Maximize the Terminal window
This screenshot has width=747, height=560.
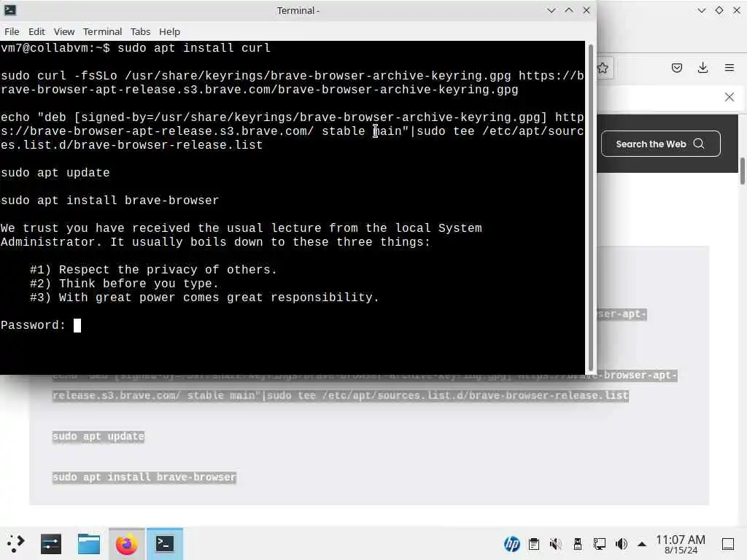click(x=569, y=10)
